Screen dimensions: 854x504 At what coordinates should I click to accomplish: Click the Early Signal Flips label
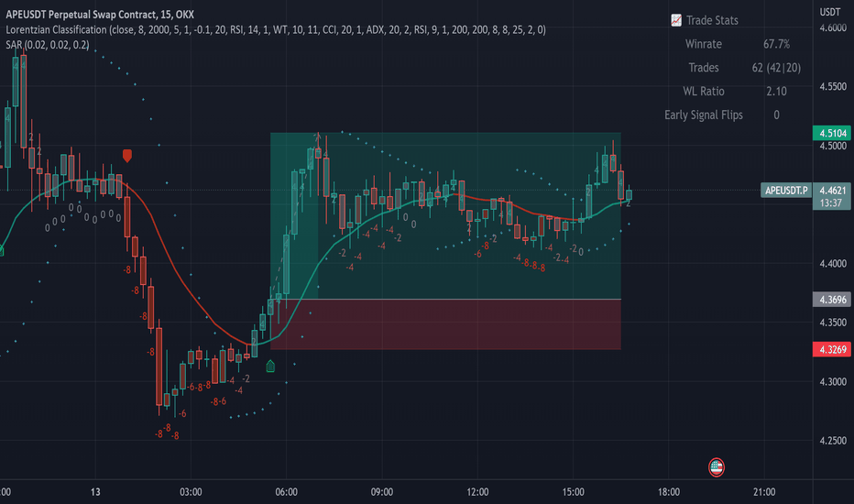coord(703,115)
